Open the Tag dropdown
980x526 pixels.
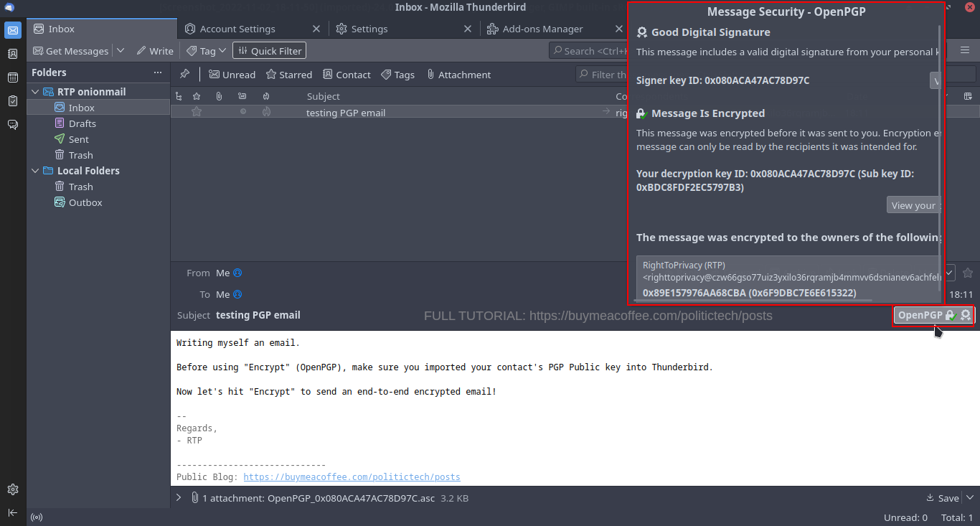(207, 51)
